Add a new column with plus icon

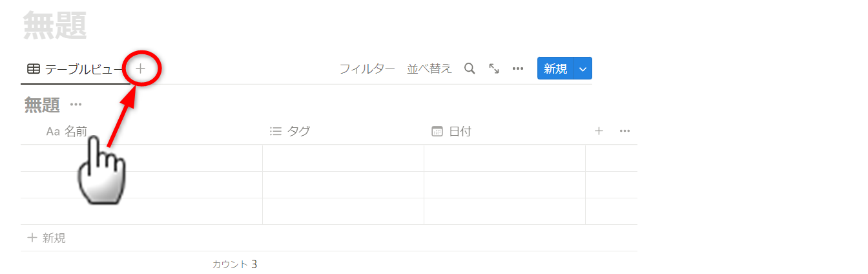[599, 131]
